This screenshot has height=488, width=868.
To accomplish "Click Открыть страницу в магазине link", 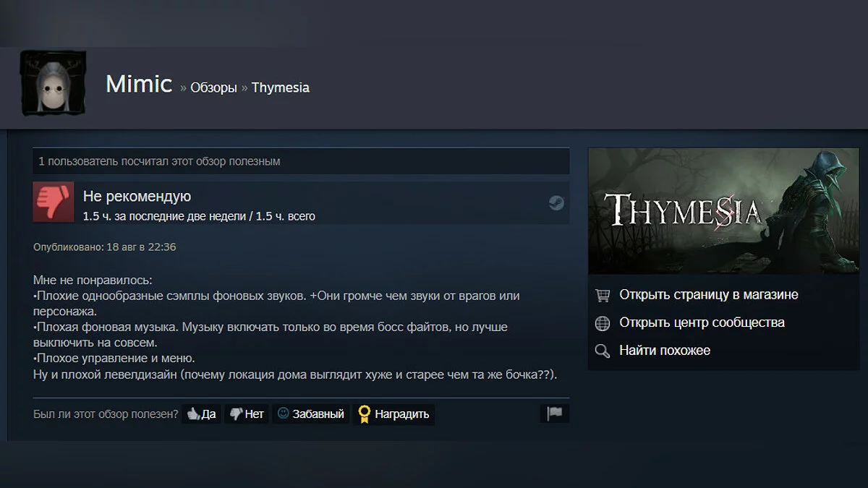I will coord(709,295).
